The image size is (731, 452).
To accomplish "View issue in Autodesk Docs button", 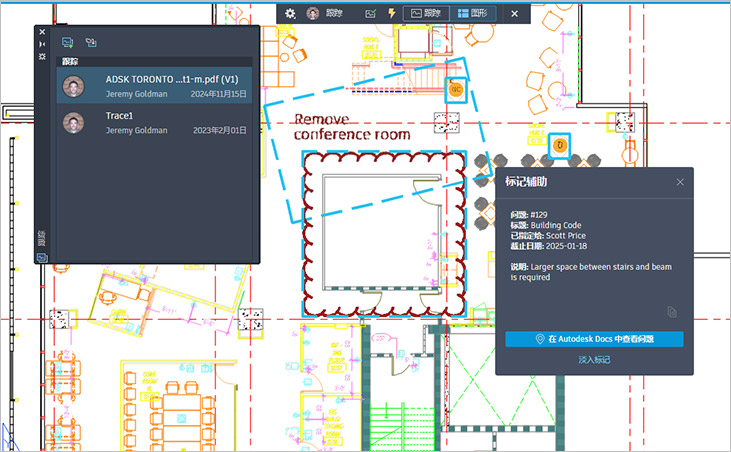I will tap(594, 339).
